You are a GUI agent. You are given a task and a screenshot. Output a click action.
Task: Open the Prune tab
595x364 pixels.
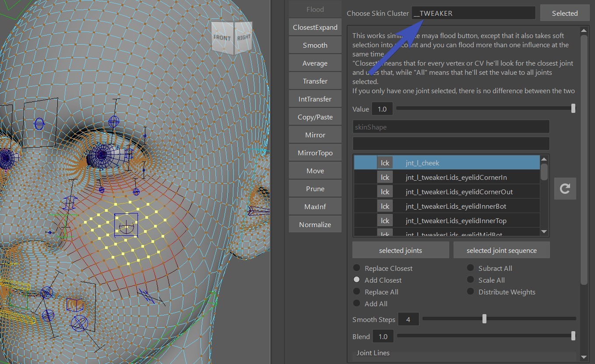315,189
